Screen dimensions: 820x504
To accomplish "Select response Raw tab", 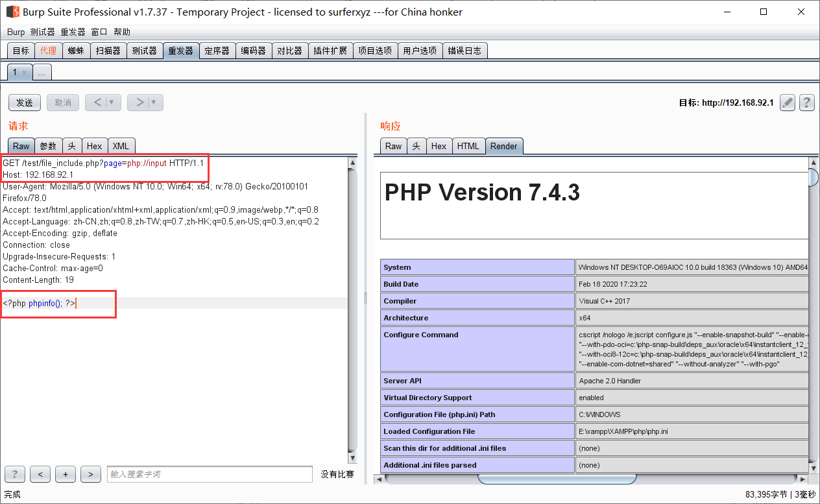I will 394,146.
